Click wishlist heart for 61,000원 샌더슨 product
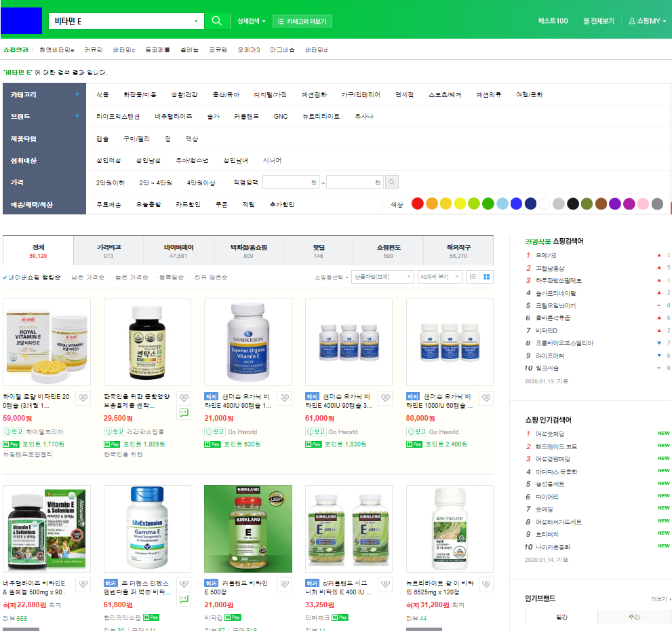672x631 pixels. (x=386, y=398)
